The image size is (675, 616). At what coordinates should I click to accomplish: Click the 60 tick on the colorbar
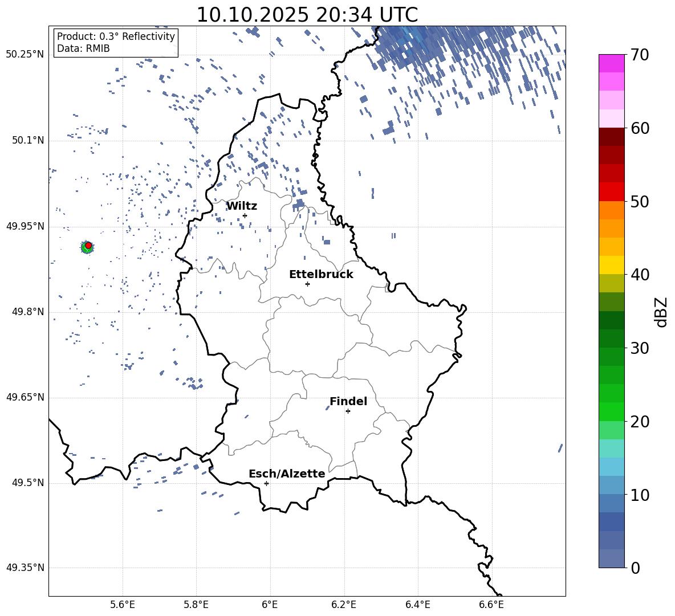point(639,128)
